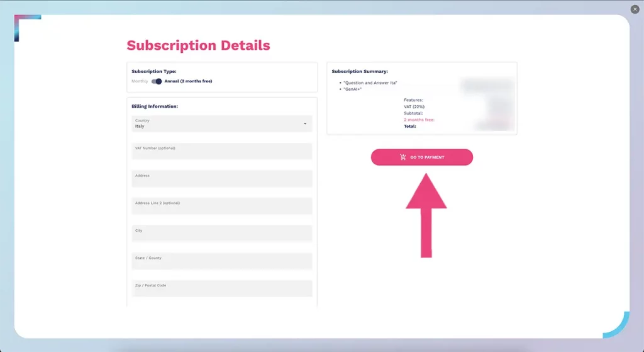Viewport: 644px width, 352px height.
Task: Click the Total label in summary
Action: pos(410,126)
